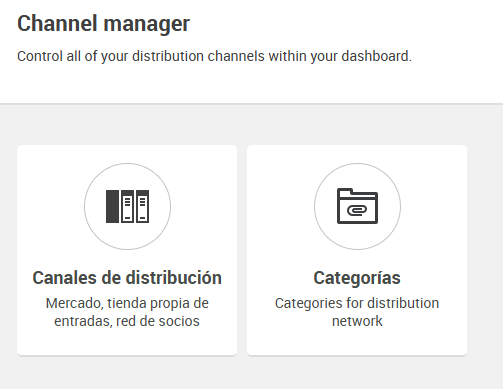
Task: Click the binders icon for distribution channels
Action: pyautogui.click(x=127, y=206)
